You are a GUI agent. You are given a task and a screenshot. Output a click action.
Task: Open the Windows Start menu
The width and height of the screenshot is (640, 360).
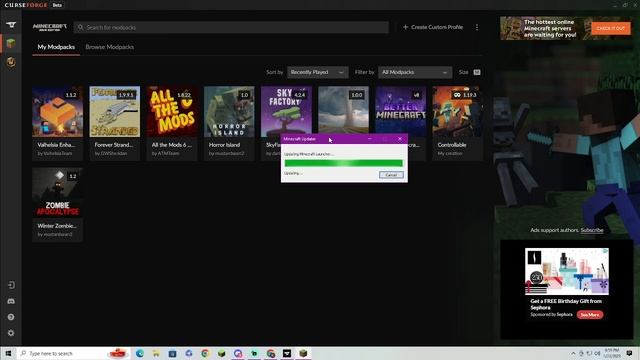point(8,353)
